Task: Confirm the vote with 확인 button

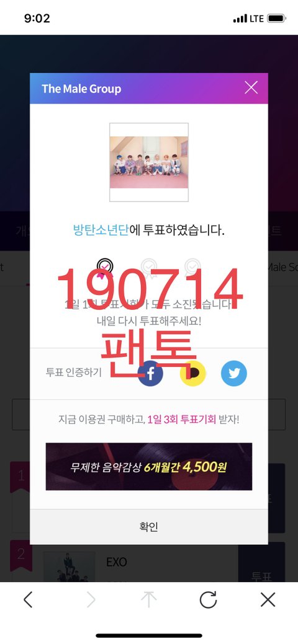Action: coord(148,527)
